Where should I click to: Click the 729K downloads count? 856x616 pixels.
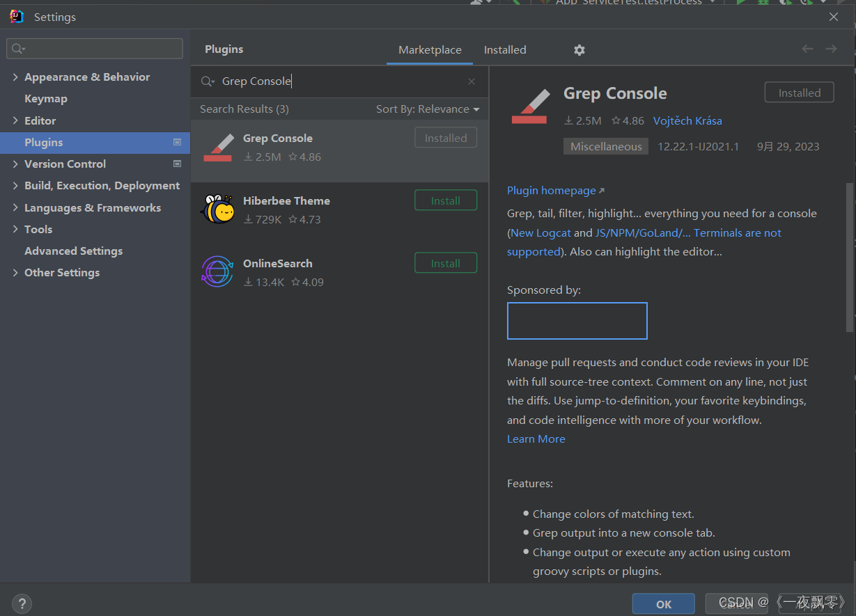tap(263, 220)
